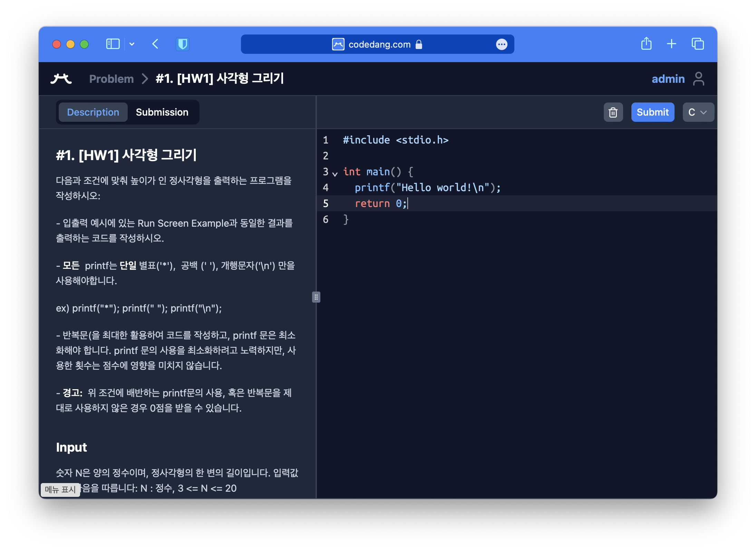Viewport: 756px width, 550px height.
Task: Click code line 1 #include <stdio.h>
Action: (x=396, y=140)
